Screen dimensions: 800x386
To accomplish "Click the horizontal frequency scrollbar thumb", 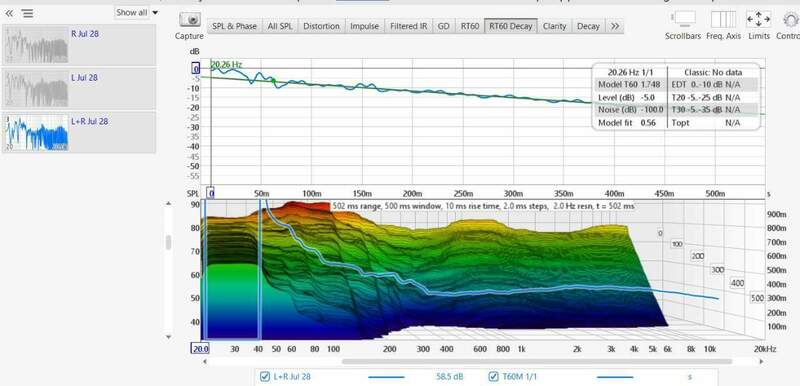I will point(537,362).
